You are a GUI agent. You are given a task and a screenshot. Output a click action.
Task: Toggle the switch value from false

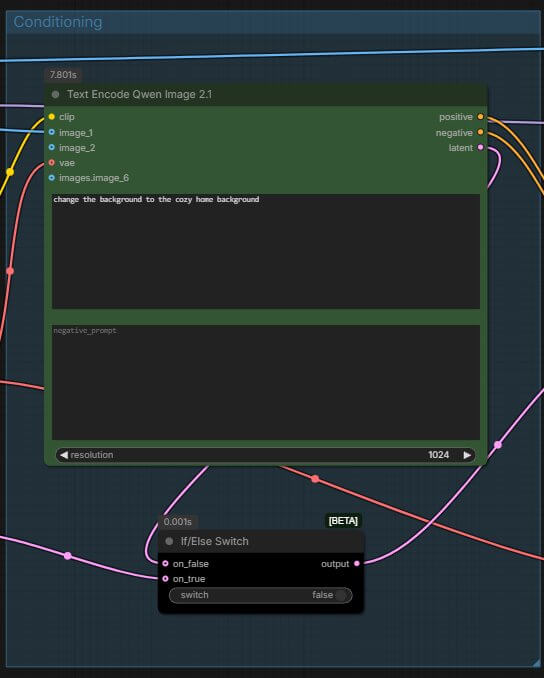click(261, 595)
